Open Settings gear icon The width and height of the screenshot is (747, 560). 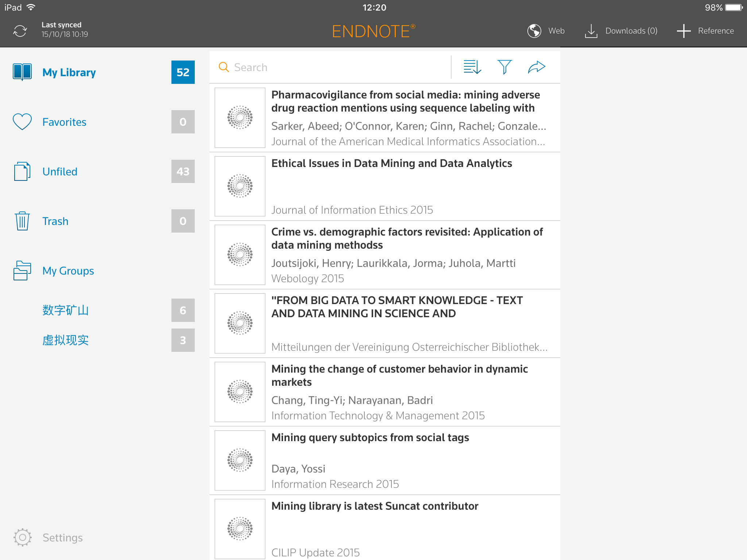[23, 537]
